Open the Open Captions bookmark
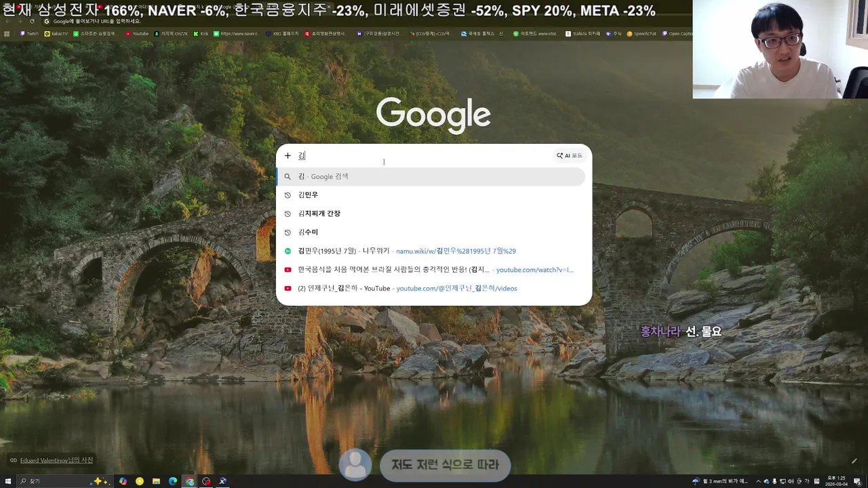 (677, 33)
